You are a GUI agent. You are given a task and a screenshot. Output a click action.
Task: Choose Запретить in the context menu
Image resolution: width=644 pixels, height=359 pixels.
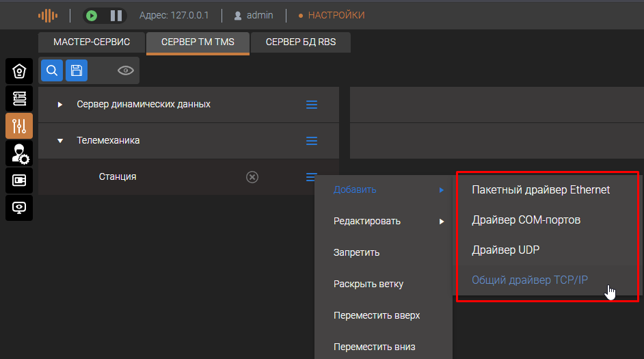356,252
